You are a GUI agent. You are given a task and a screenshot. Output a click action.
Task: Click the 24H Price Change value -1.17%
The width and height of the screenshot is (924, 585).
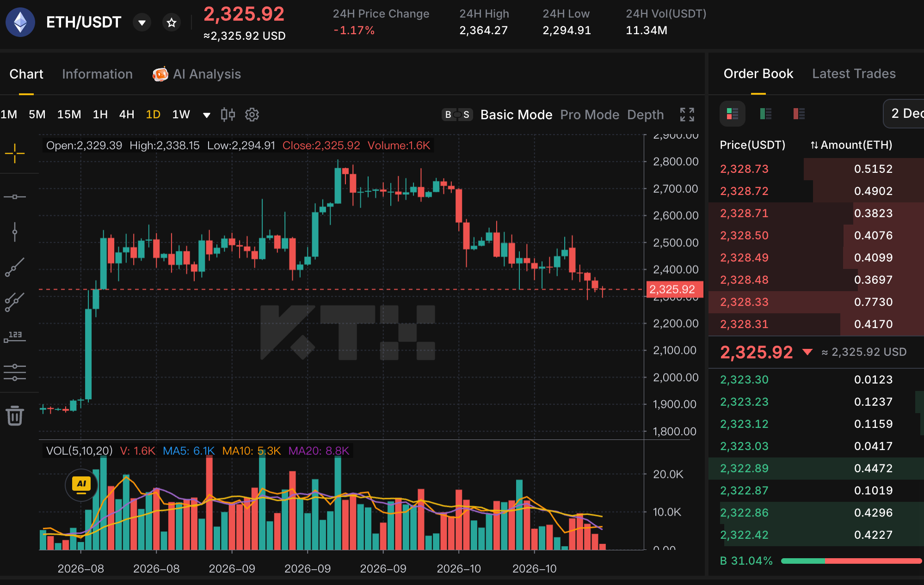tap(354, 30)
